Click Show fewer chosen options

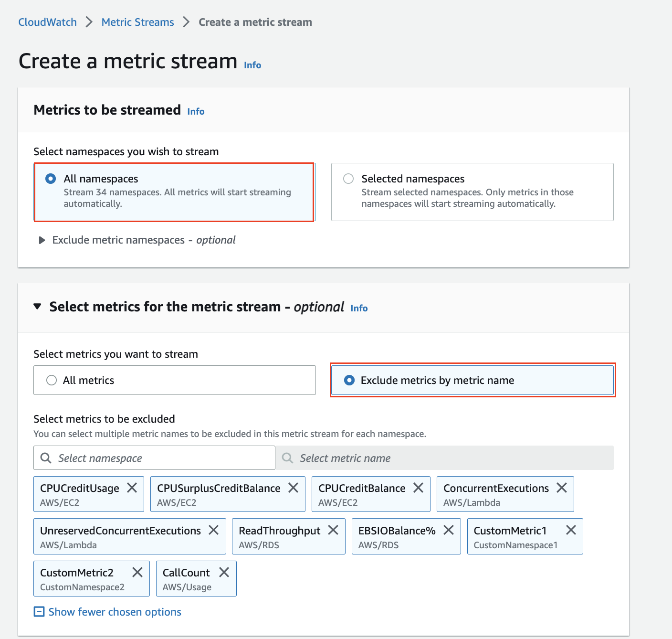point(114,612)
